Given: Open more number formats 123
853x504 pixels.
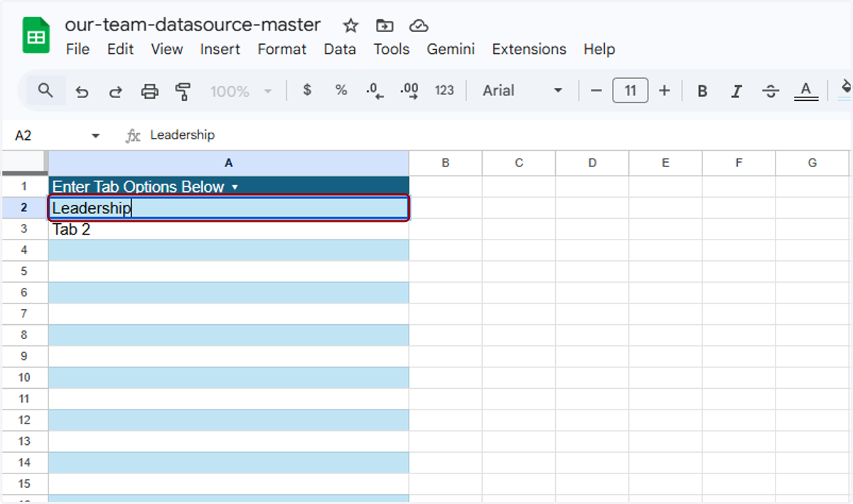Looking at the screenshot, I should pyautogui.click(x=444, y=90).
